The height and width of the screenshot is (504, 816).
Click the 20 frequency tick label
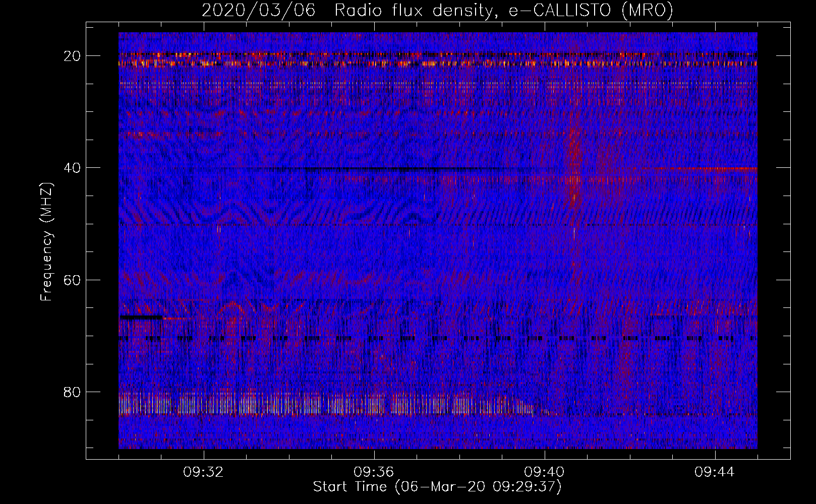click(73, 55)
